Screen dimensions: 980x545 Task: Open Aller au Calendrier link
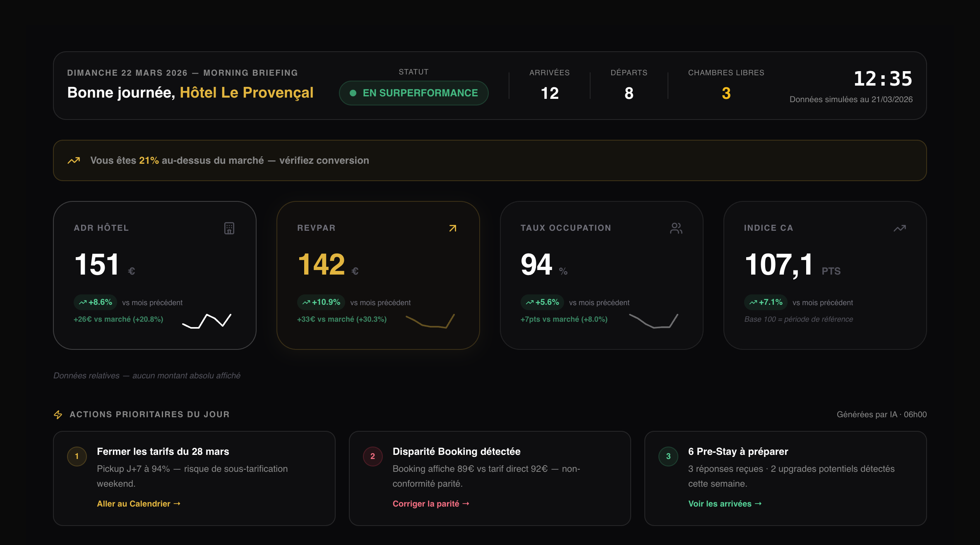pyautogui.click(x=139, y=504)
